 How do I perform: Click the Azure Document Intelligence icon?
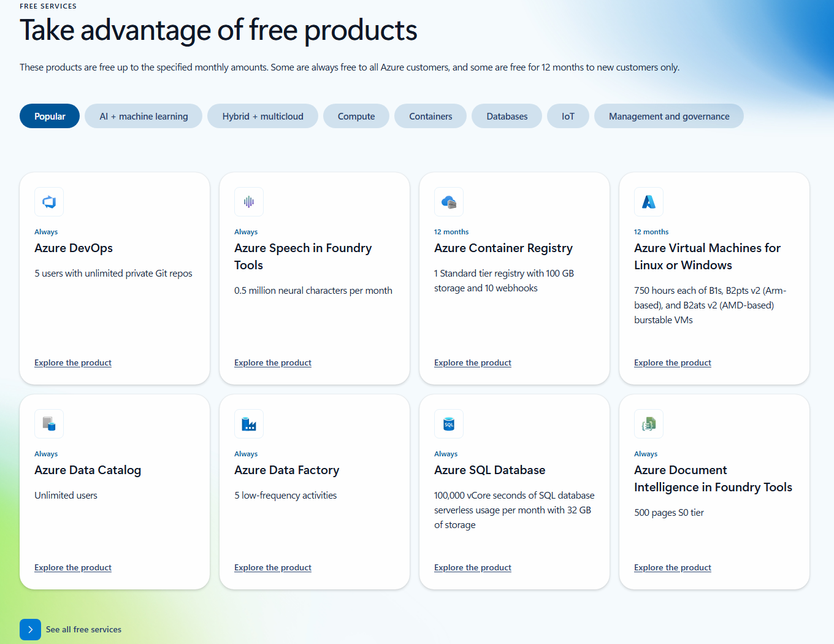(649, 424)
